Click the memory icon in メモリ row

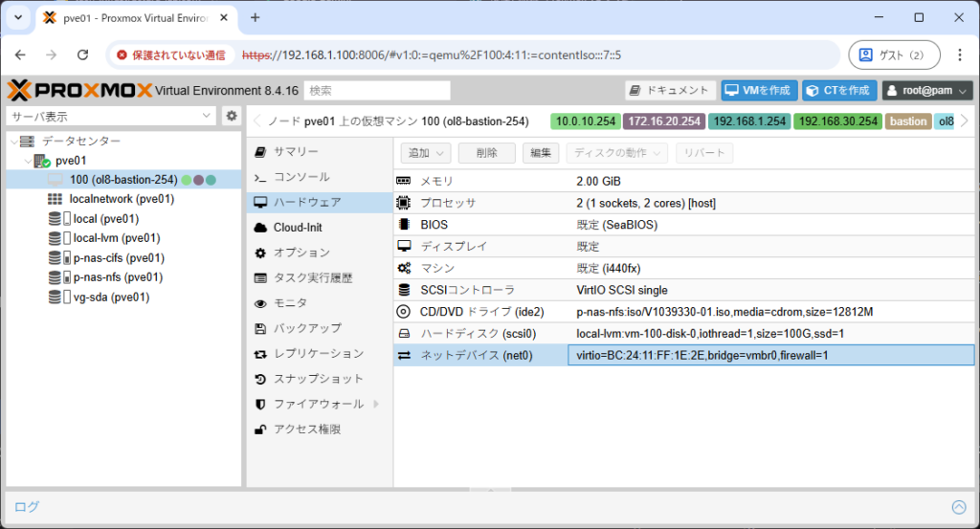[x=404, y=181]
